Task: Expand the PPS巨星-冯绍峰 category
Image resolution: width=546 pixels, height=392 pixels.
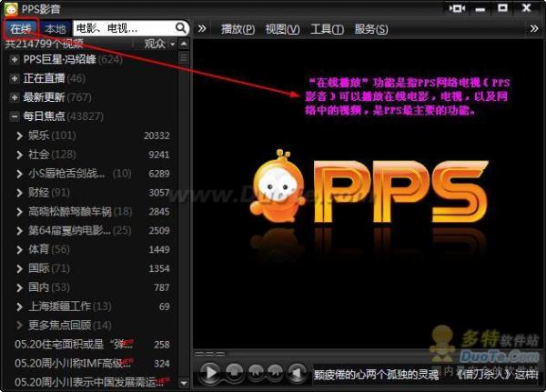Action: tap(15, 59)
